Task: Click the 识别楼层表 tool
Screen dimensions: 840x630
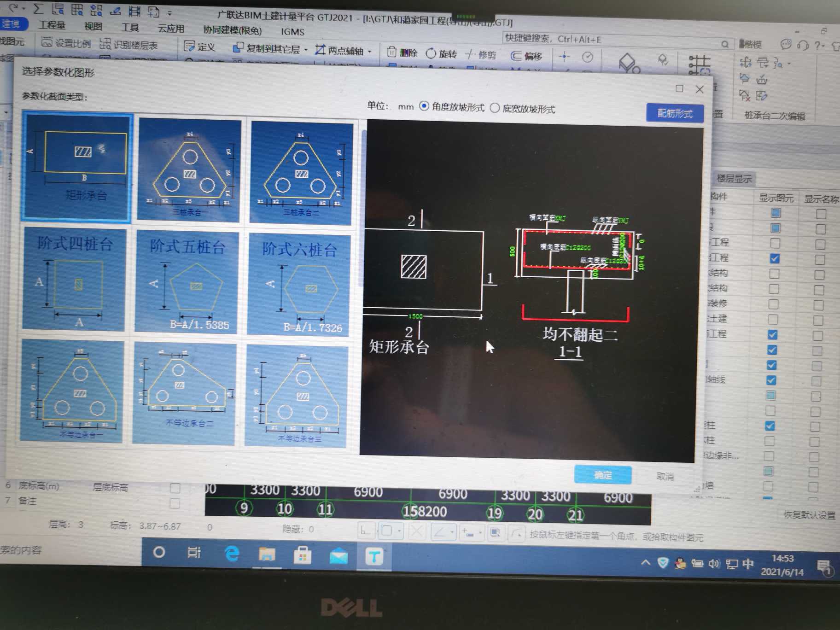Action: point(129,45)
